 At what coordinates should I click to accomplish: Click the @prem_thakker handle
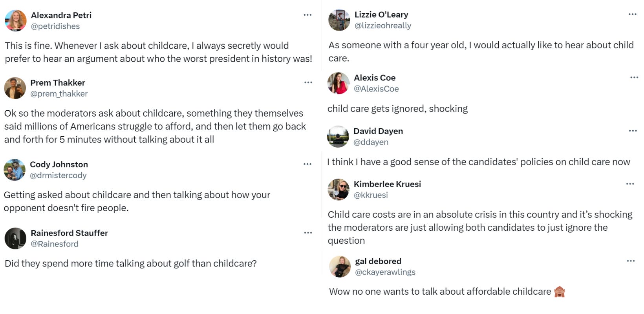tap(59, 94)
